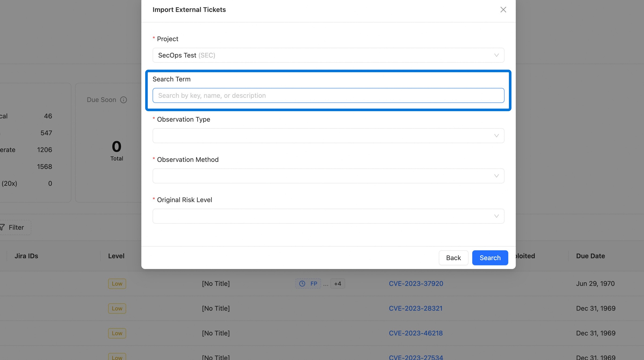The width and height of the screenshot is (644, 360).
Task: Click the Jira IDs column header
Action: [x=26, y=256]
